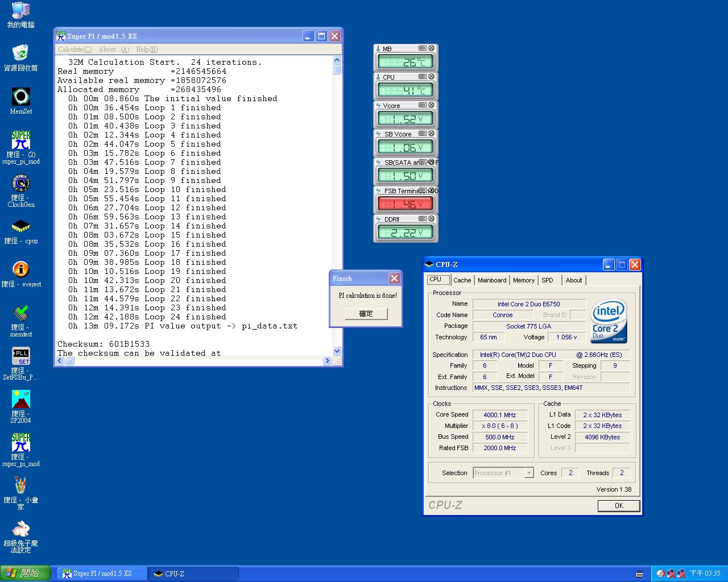This screenshot has height=582, width=728.
Task: Select the ClockGen desktop shortcut
Action: (x=20, y=191)
